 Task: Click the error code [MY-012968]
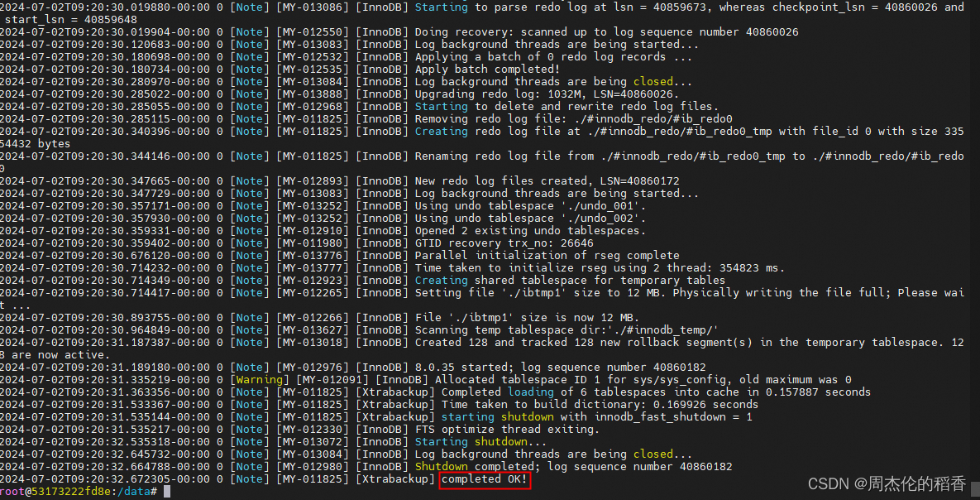tap(313, 107)
